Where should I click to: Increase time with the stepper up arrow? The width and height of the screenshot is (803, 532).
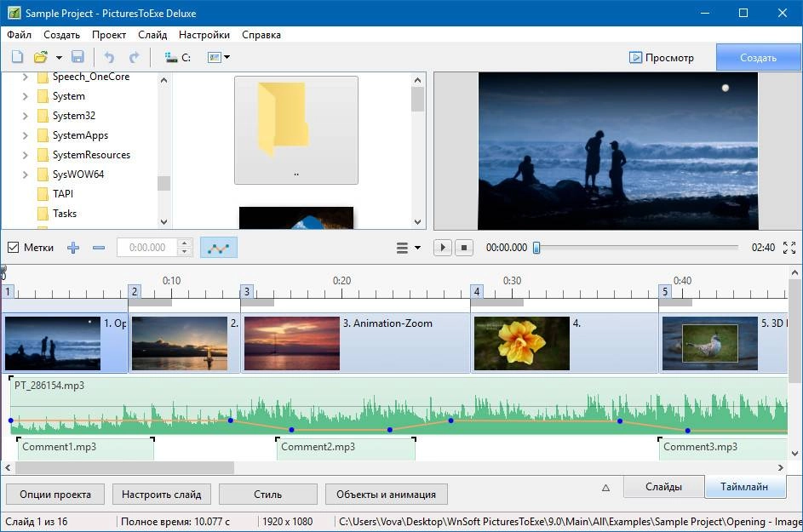(x=185, y=243)
